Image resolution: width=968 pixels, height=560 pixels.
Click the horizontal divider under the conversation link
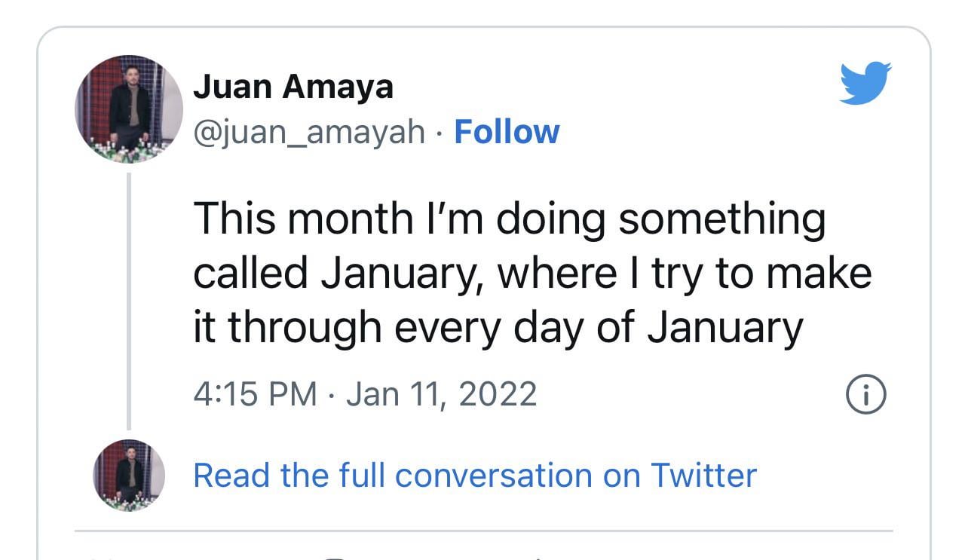(483, 531)
